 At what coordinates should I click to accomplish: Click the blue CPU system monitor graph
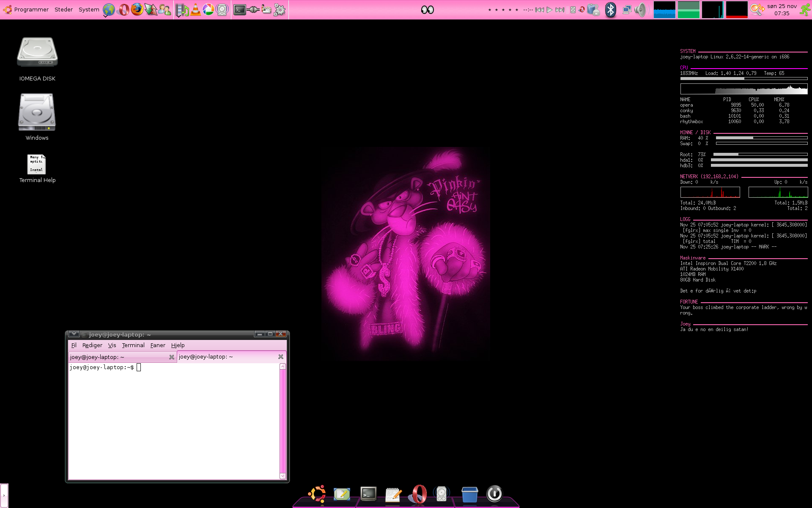(664, 10)
